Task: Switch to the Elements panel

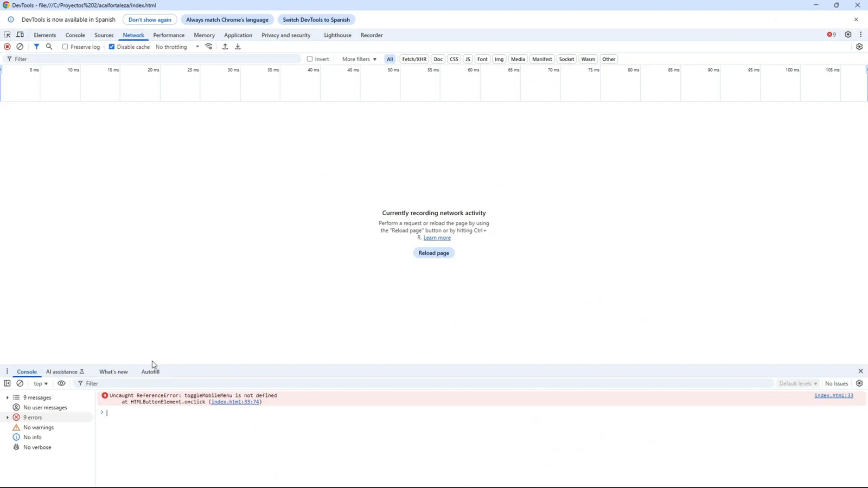Action: 44,35
